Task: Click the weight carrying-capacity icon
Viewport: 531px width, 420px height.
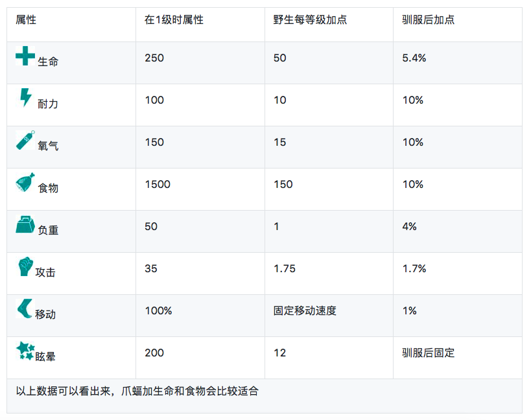Action: point(25,224)
